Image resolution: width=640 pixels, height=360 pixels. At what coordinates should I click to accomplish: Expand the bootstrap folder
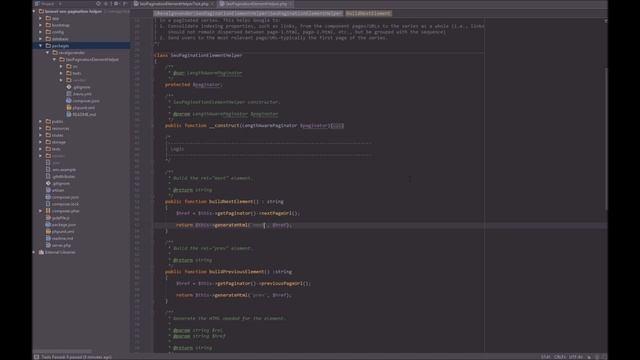pyautogui.click(x=40, y=25)
